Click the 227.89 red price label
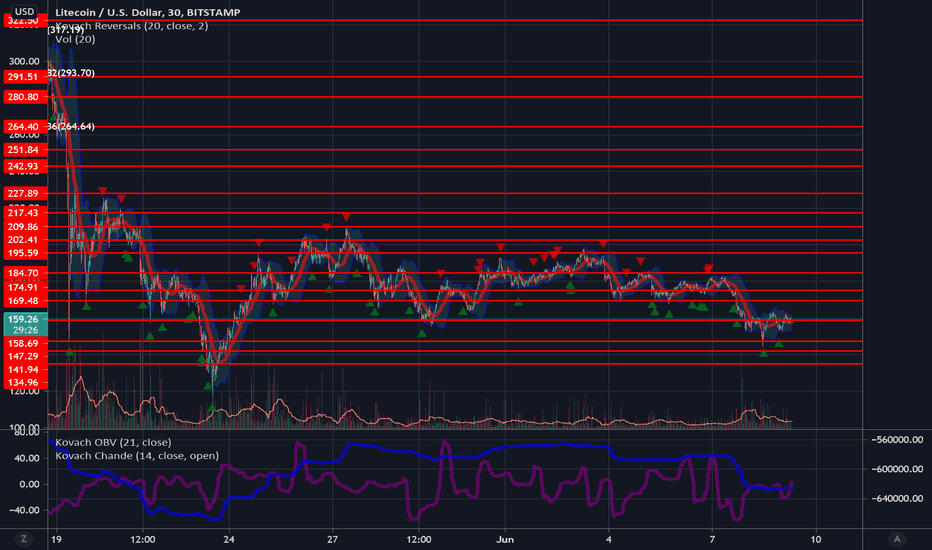Viewport: 932px width, 550px height. [x=25, y=193]
